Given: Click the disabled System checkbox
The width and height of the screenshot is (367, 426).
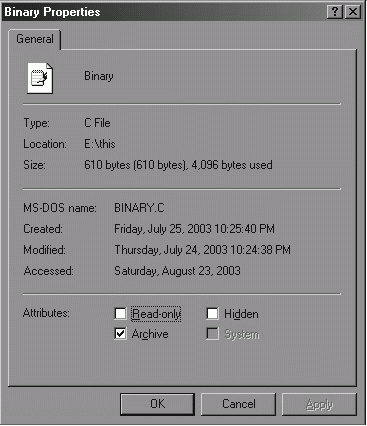Looking at the screenshot, I should click(x=212, y=334).
